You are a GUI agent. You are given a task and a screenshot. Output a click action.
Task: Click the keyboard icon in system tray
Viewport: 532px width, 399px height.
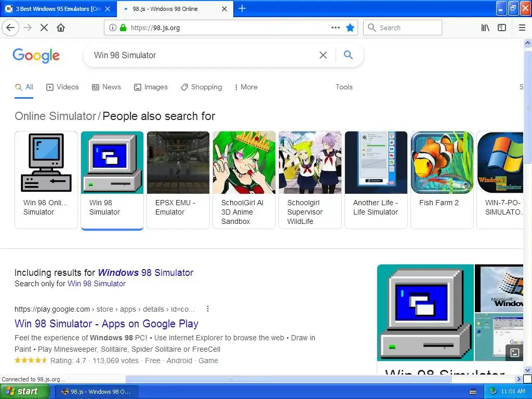473,392
